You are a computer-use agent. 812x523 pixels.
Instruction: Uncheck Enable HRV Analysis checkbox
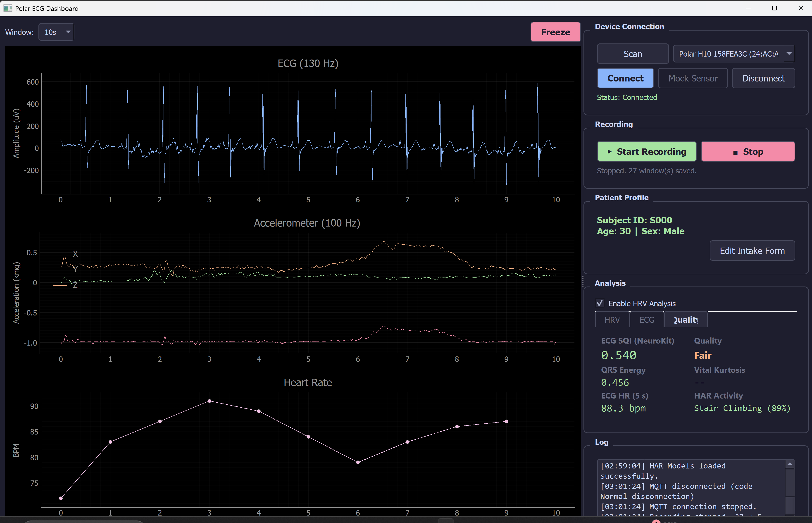[x=600, y=303]
